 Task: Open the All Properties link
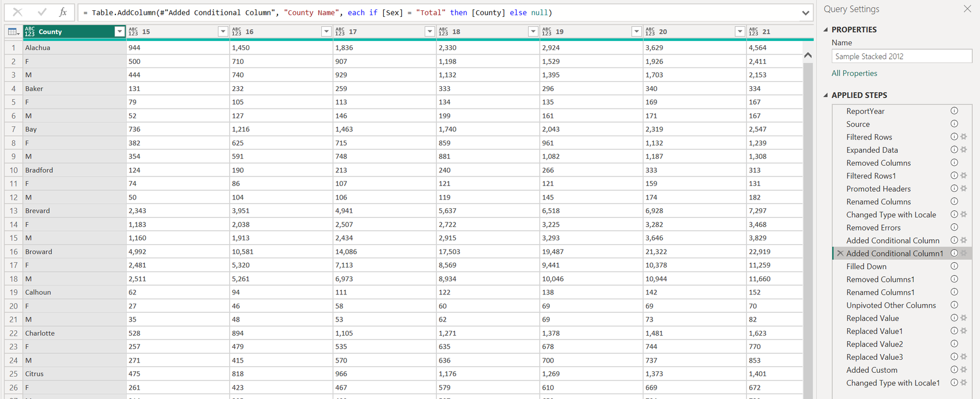[x=854, y=73]
